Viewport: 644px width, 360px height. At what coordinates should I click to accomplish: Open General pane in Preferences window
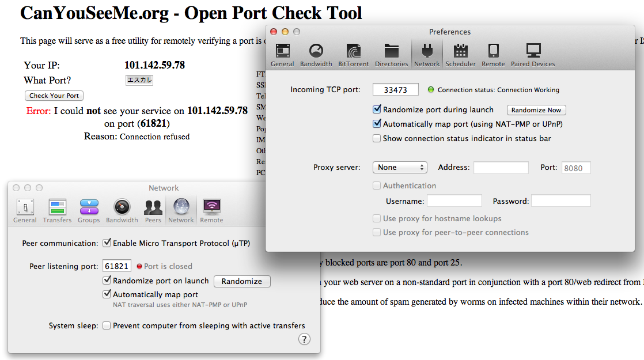tap(282, 55)
